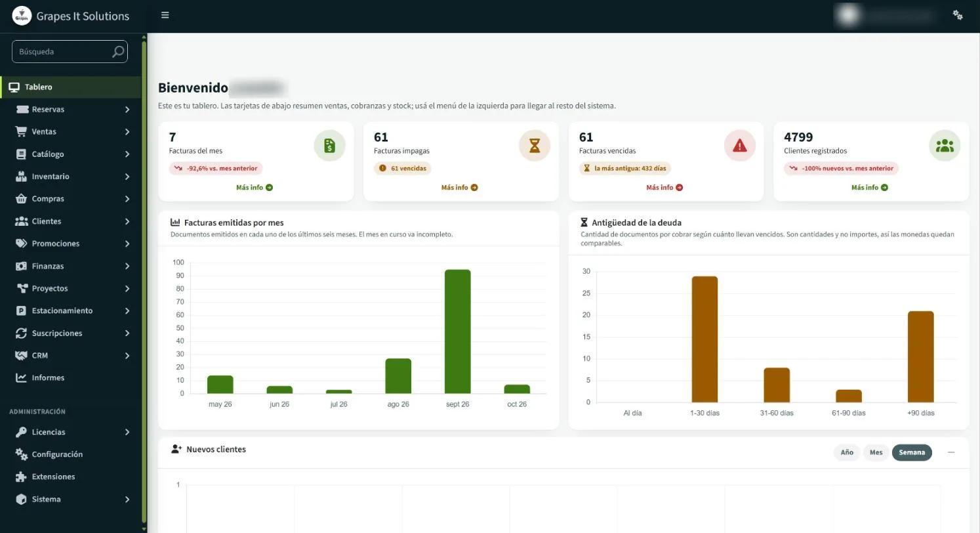The height and width of the screenshot is (533, 980).
Task: Select Semana range for Nuevos clientes
Action: click(x=912, y=452)
